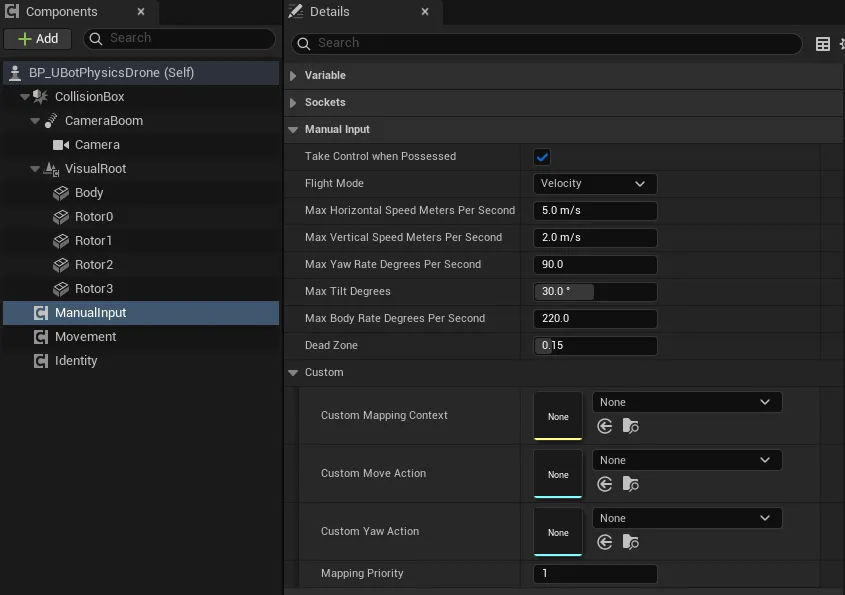Close the Components tab
This screenshot has height=595, width=845.
point(141,12)
